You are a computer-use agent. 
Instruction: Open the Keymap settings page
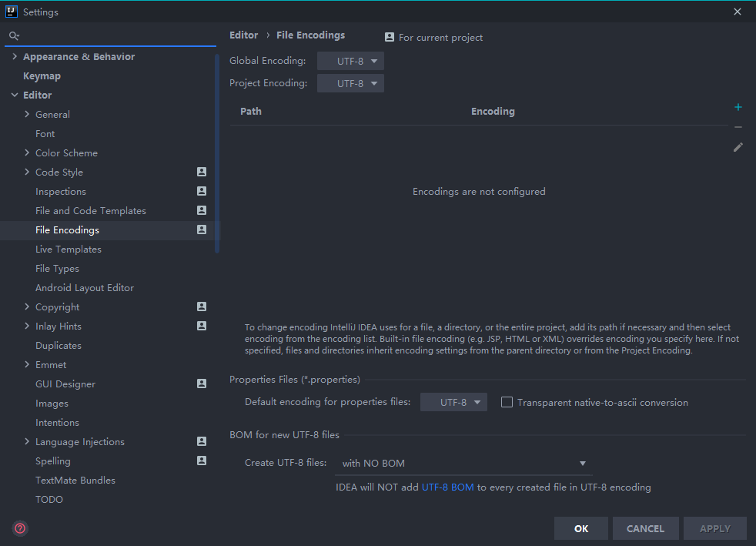tap(42, 76)
